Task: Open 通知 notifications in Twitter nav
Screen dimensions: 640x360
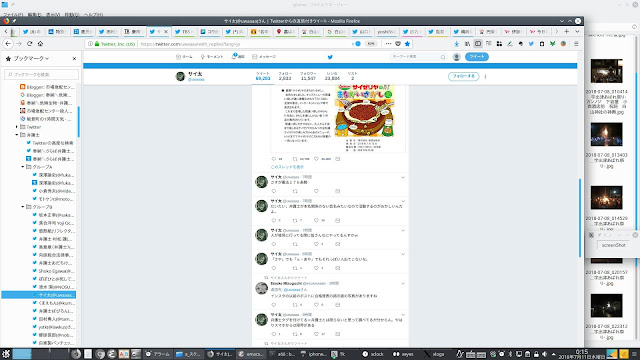Action: [x=238, y=57]
